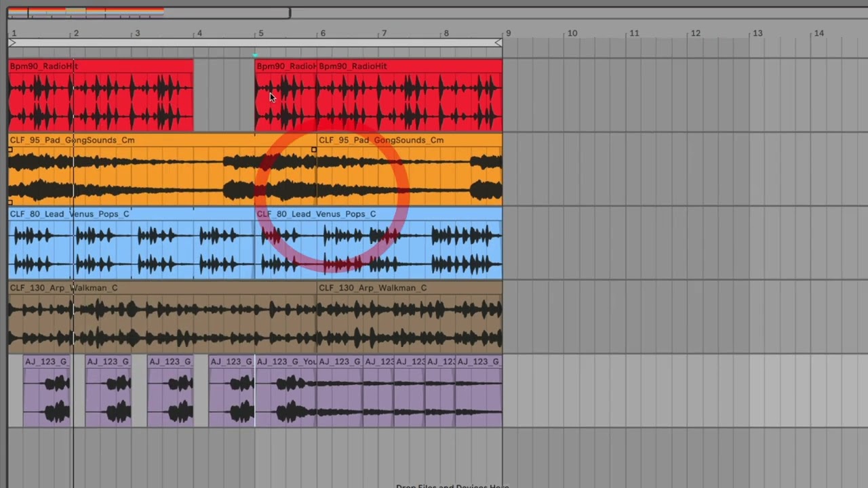
Task: Select the loop brace start marker
Action: (12, 43)
